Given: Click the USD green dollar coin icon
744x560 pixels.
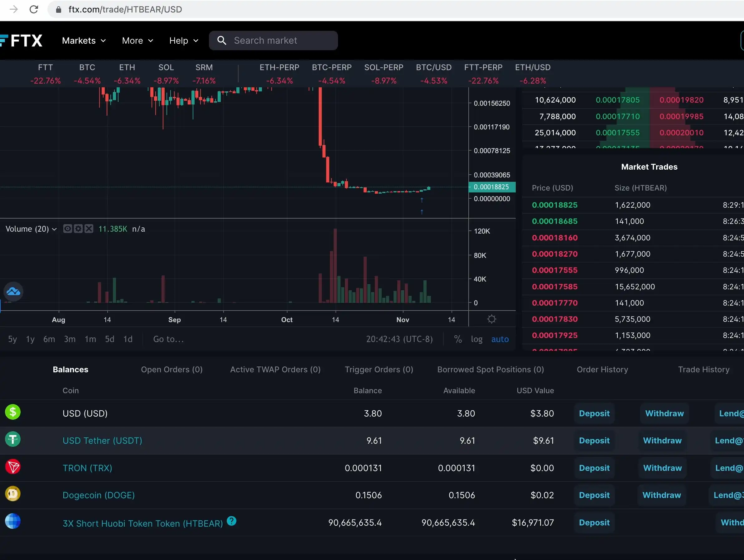Looking at the screenshot, I should [x=13, y=412].
